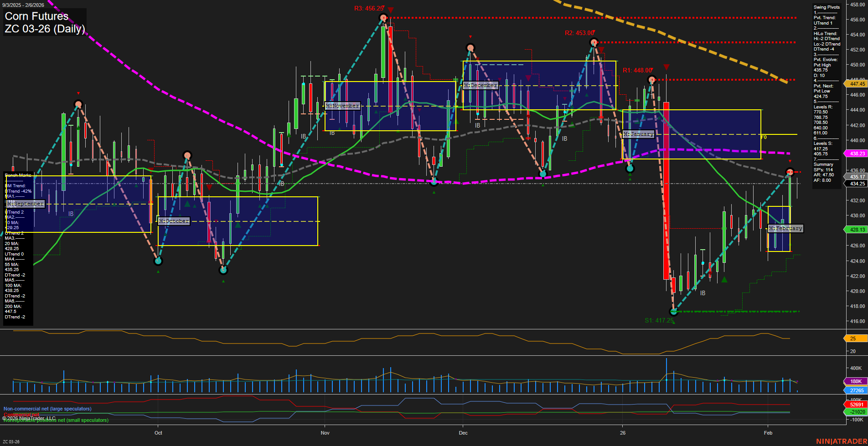The width and height of the screenshot is (868, 446).
Task: Toggle the Commercial net legend entry
Action: tap(21, 414)
